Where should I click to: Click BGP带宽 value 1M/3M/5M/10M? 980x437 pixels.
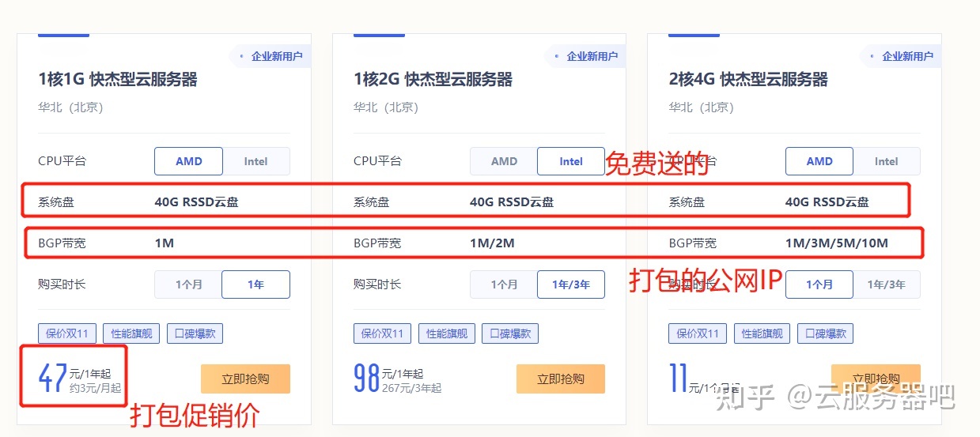click(x=837, y=243)
